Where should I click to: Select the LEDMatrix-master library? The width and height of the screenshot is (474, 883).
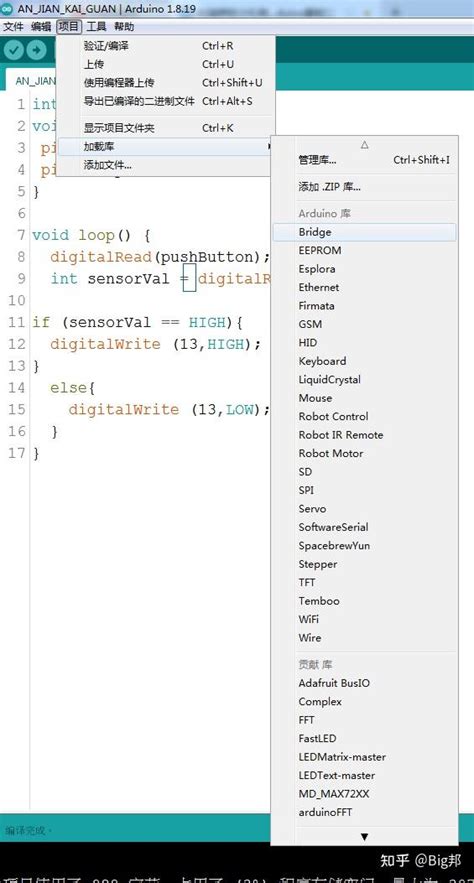tap(364, 757)
